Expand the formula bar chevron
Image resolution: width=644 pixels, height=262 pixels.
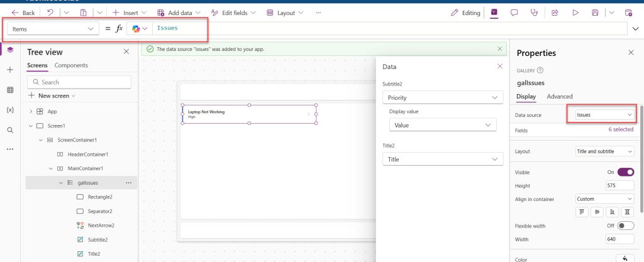click(636, 29)
